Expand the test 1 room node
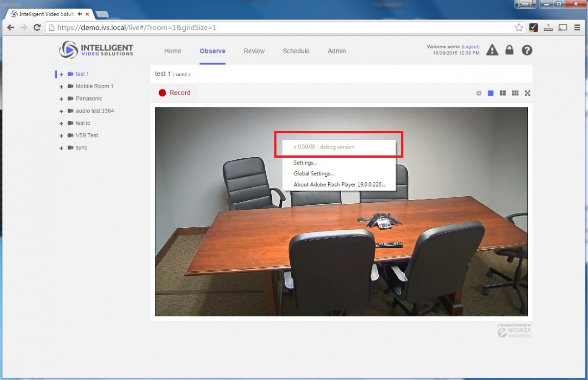This screenshot has width=588, height=380. pyautogui.click(x=61, y=74)
